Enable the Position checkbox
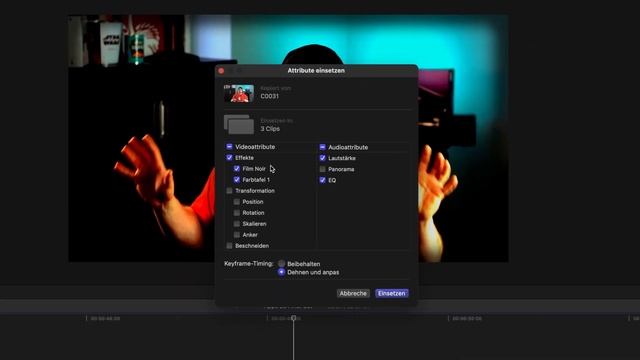 (237, 202)
